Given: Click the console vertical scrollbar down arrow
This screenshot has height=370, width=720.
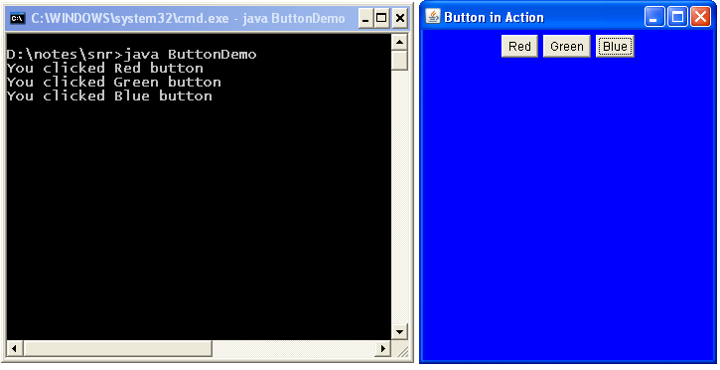Looking at the screenshot, I should 399,331.
